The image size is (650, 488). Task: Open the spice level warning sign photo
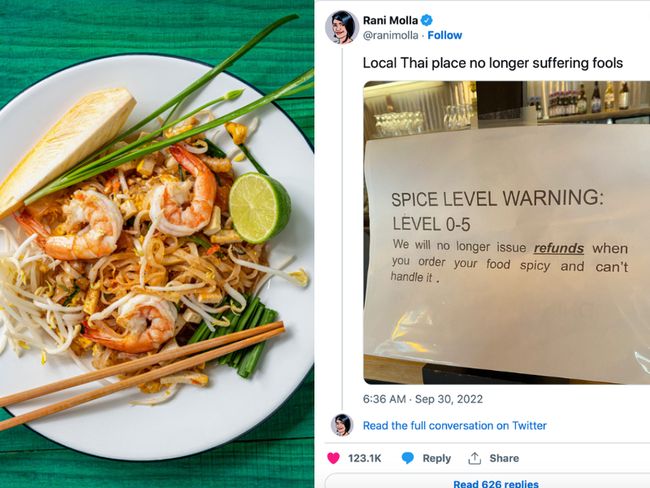click(x=507, y=232)
